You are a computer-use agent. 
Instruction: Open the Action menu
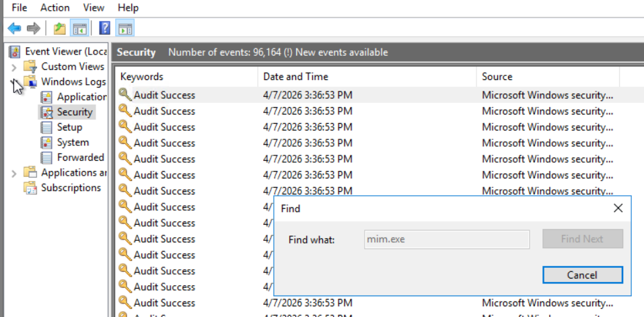(55, 8)
